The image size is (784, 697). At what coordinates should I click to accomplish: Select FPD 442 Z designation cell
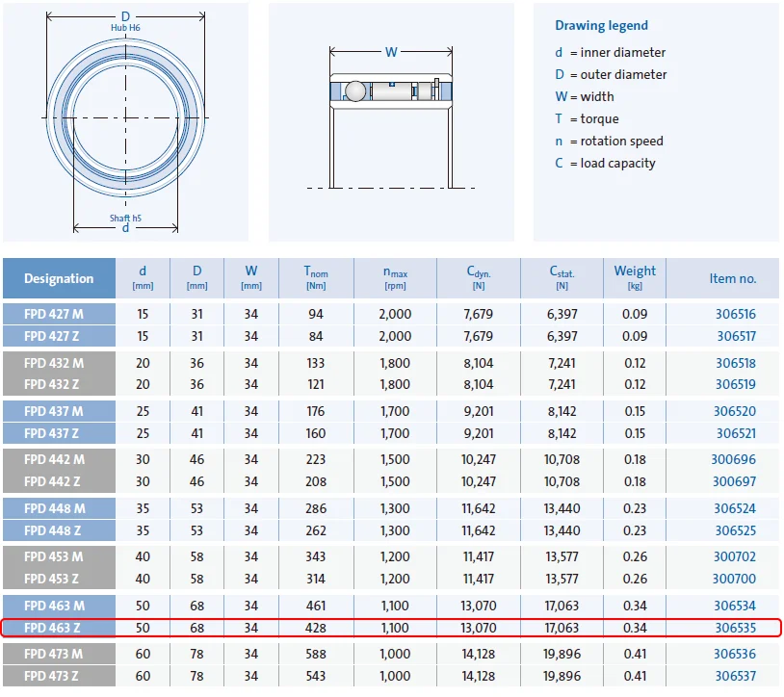(x=59, y=481)
